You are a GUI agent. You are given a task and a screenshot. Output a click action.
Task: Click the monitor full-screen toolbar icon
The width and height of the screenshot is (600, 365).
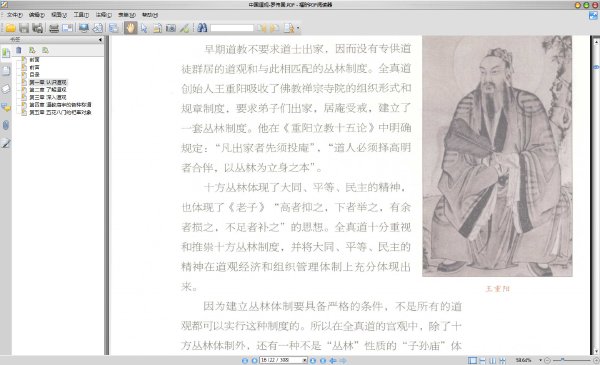(x=84, y=28)
